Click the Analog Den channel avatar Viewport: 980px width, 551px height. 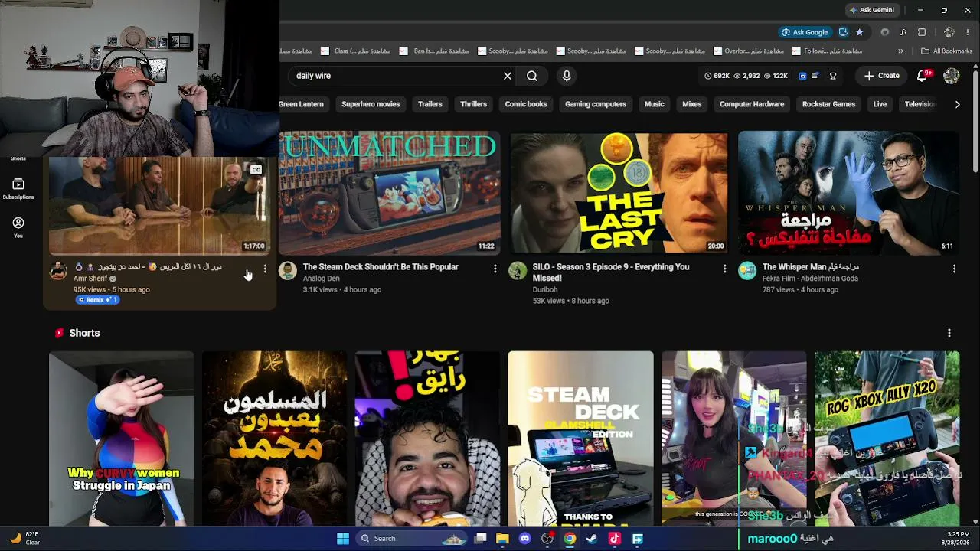(288, 271)
